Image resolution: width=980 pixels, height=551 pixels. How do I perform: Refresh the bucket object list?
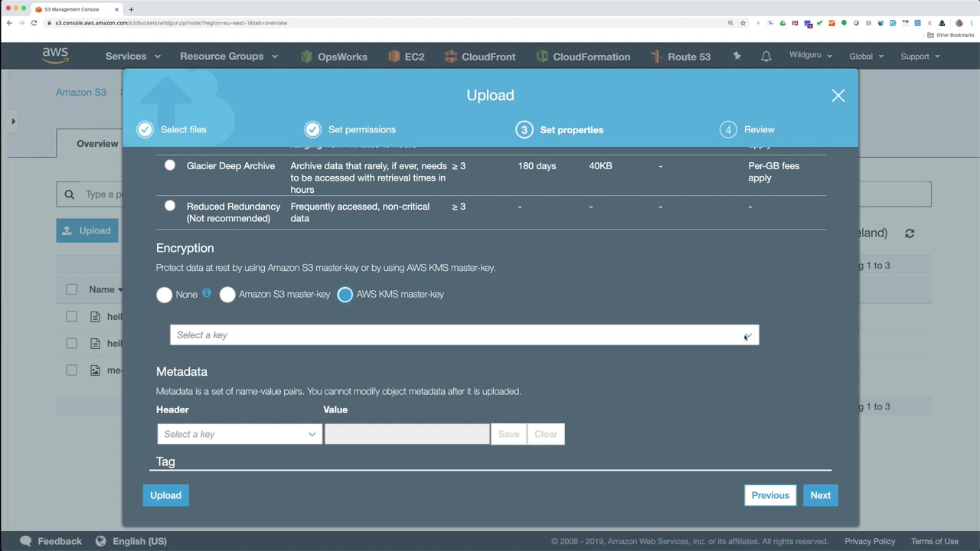tap(910, 233)
